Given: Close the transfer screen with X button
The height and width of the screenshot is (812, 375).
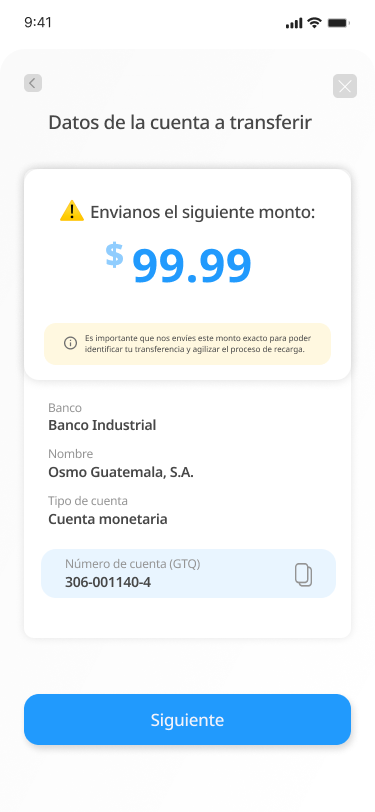Looking at the screenshot, I should (345, 86).
